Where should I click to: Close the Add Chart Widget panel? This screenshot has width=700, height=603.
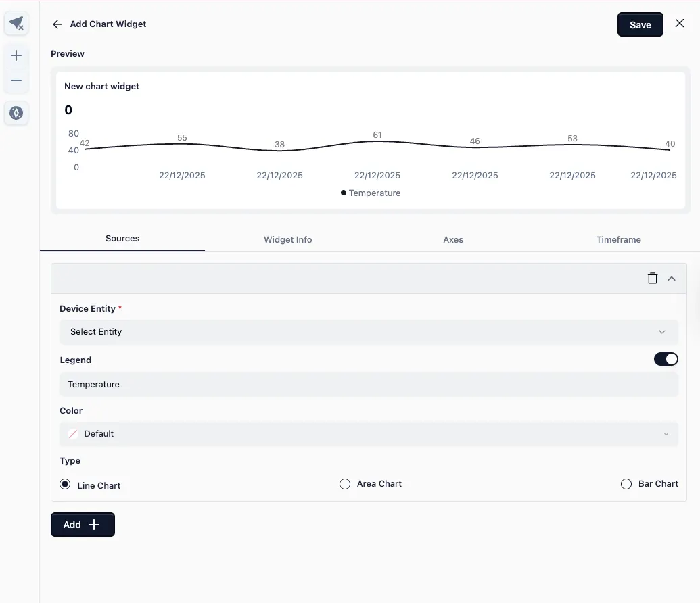pyautogui.click(x=680, y=24)
